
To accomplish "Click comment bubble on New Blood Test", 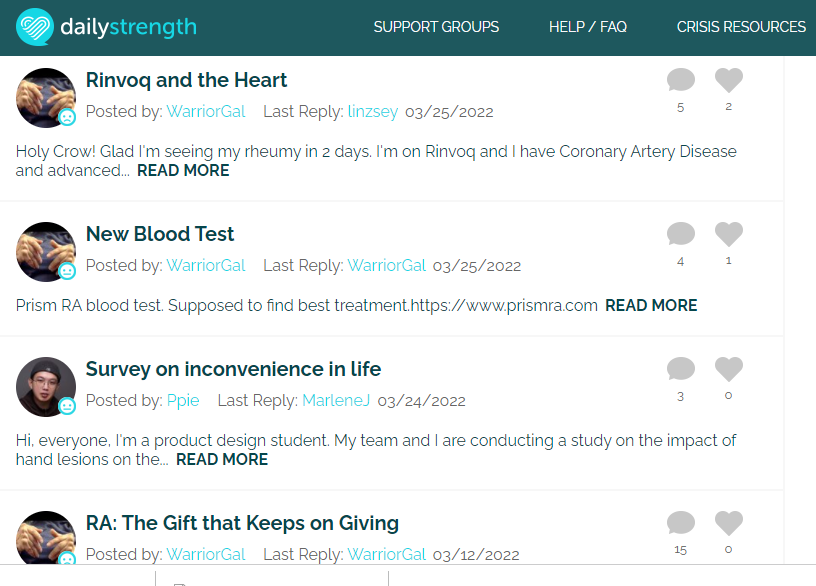I will pyautogui.click(x=681, y=235).
